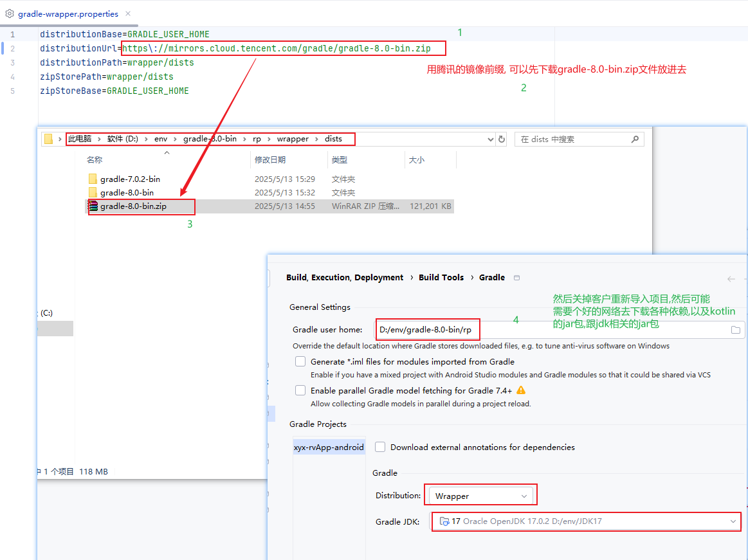
Task: Refresh the dists folder in Explorer
Action: click(502, 140)
